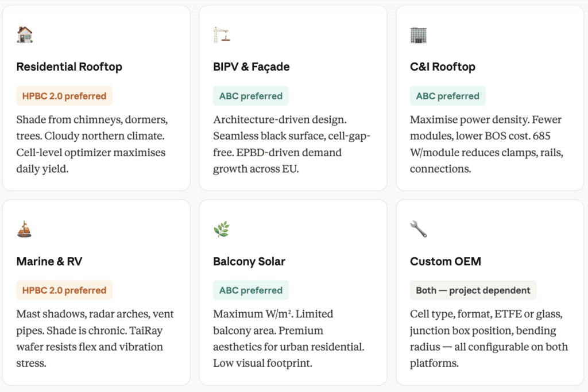Click ABC preferred badge under Balcony Solar
Screen dimensions: 588x392
(x=250, y=290)
